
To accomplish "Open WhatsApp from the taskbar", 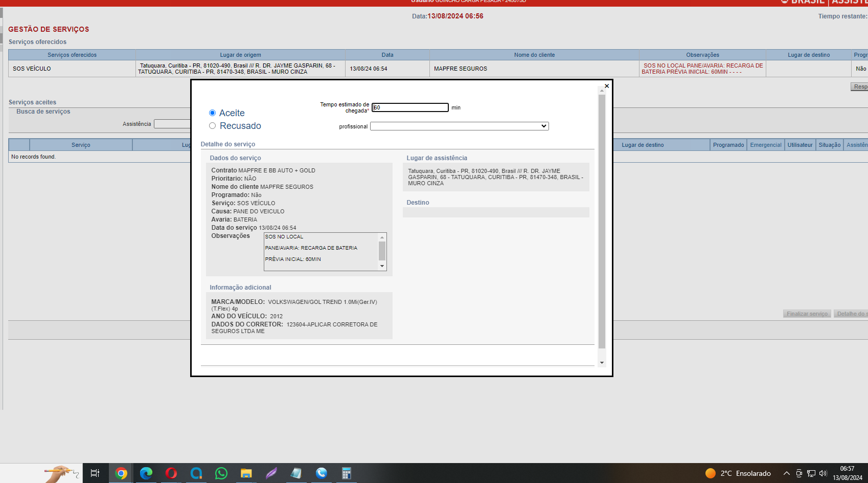I will pos(221,473).
